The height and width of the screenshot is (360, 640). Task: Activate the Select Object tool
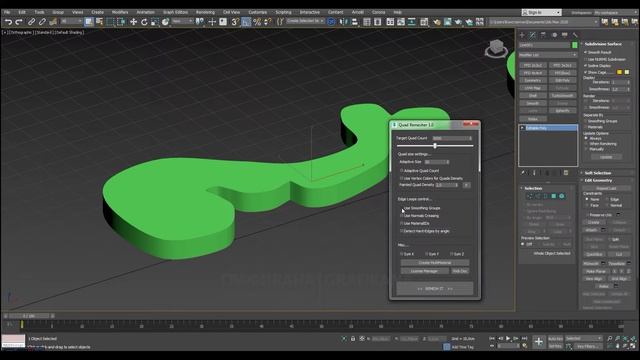89,22
